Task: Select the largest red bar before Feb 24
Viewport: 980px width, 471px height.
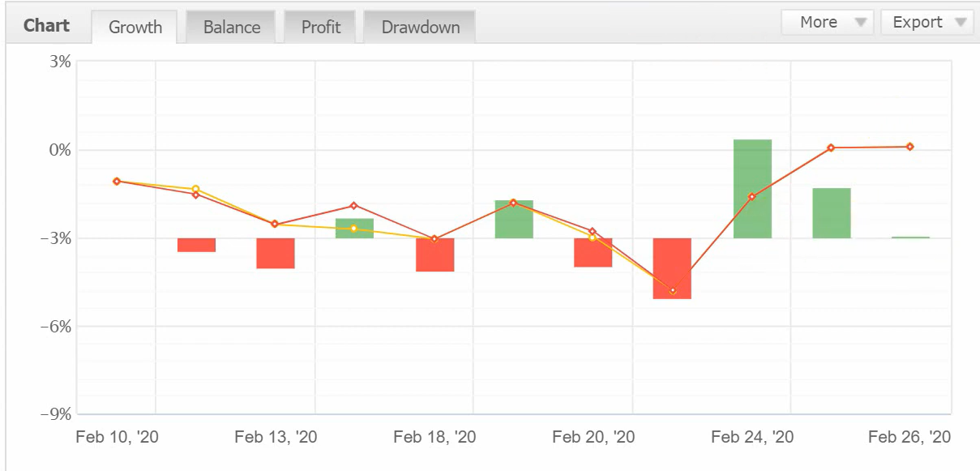Action: tap(672, 268)
